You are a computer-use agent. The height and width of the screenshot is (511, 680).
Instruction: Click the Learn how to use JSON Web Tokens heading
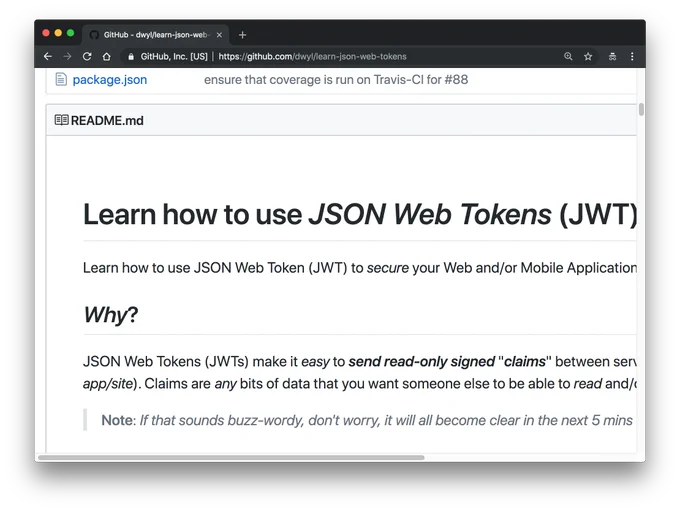pos(360,214)
